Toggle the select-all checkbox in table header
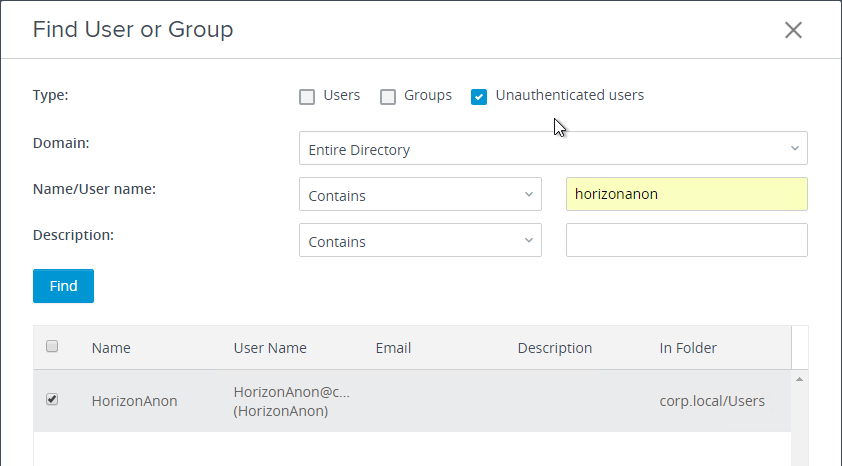This screenshot has height=466, width=842. click(52, 346)
